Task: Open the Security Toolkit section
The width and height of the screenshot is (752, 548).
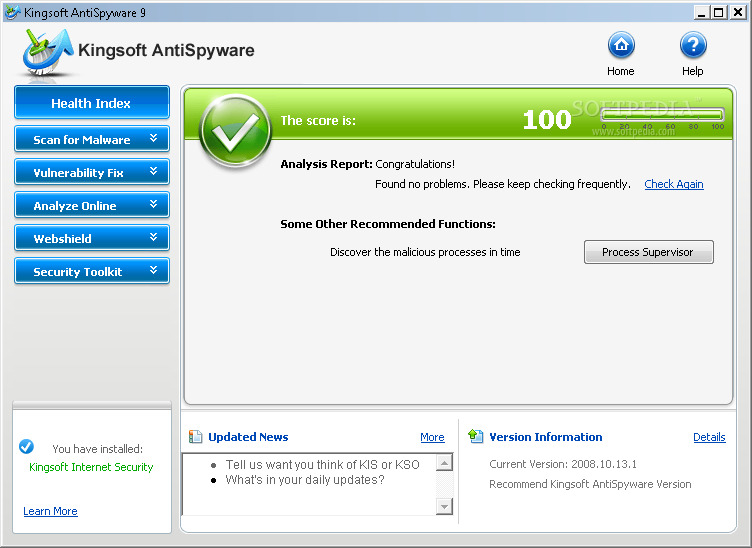Action: click(92, 271)
